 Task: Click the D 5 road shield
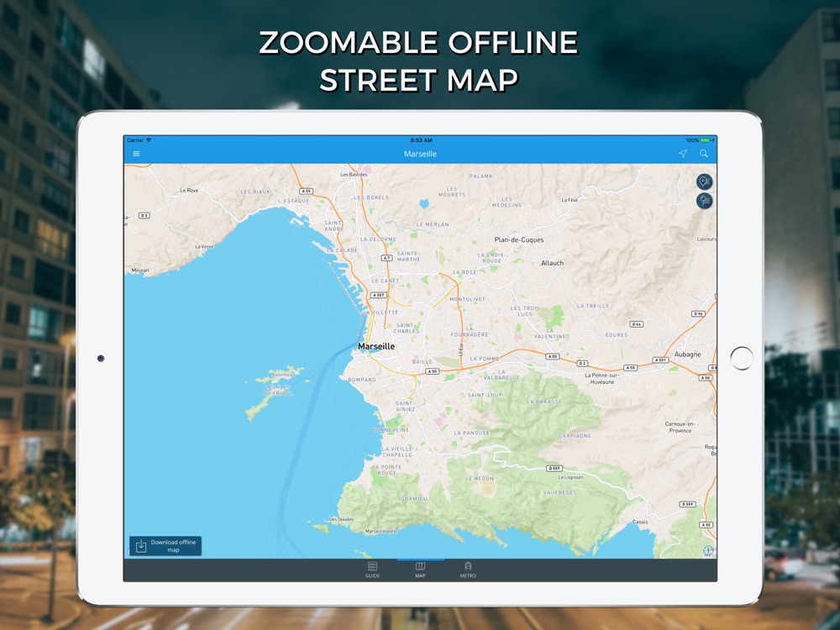(x=144, y=215)
